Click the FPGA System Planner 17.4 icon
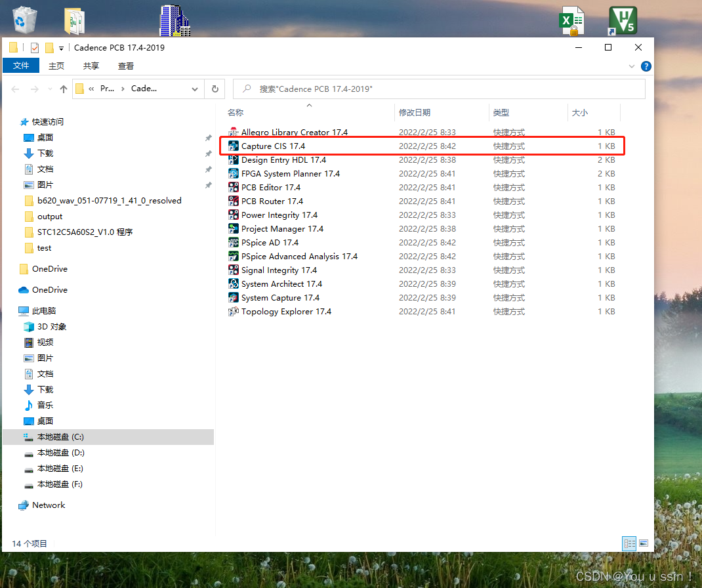The height and width of the screenshot is (588, 702). [234, 174]
